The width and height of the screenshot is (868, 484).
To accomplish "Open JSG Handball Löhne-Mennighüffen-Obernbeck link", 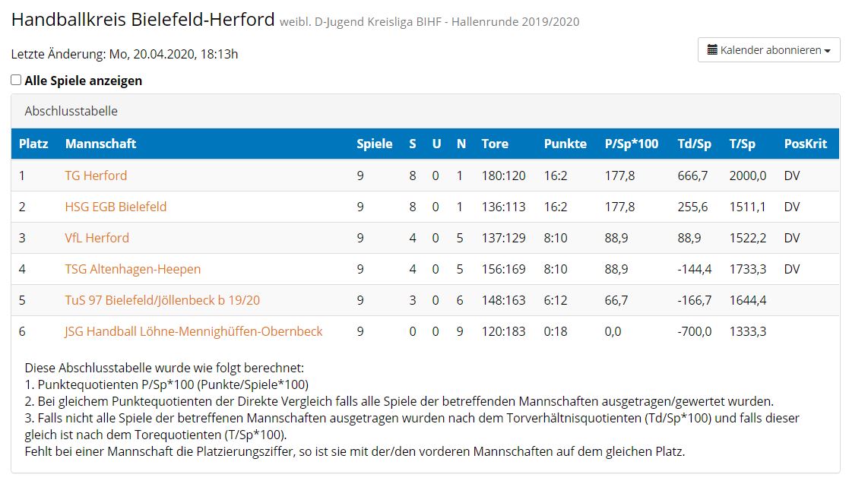I will (x=193, y=331).
